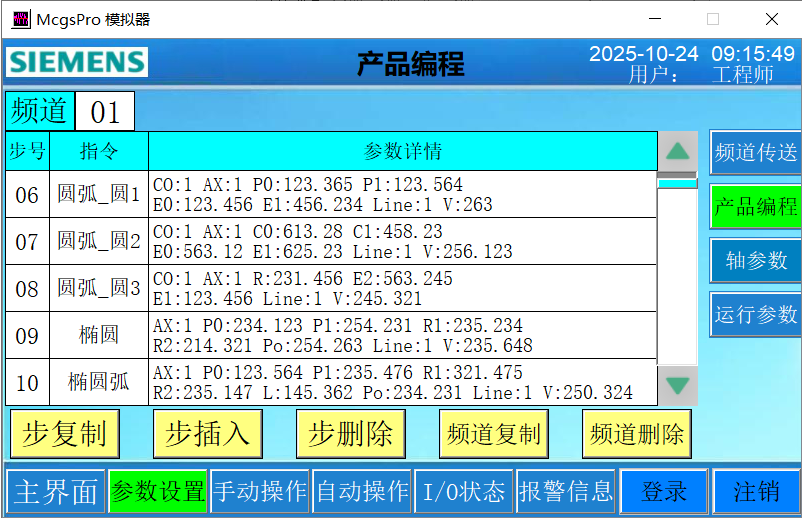Edit the channel number field showing 01
This screenshot has height=518, width=802.
105,111
